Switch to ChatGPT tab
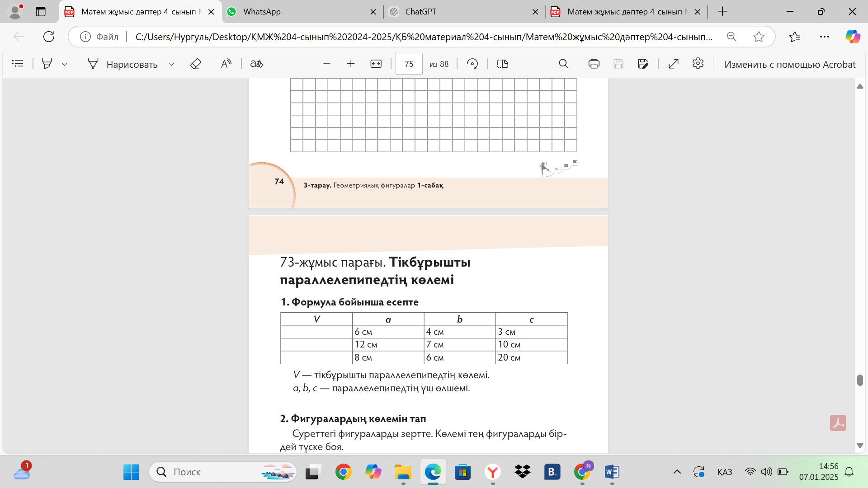Screen dimensions: 868x488 [464, 12]
